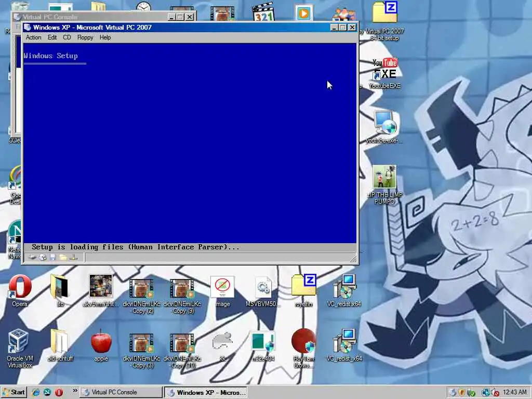Select dkviDNEmiLKc - Copy (3) video file
The height and width of the screenshot is (399, 532).
coord(141,350)
